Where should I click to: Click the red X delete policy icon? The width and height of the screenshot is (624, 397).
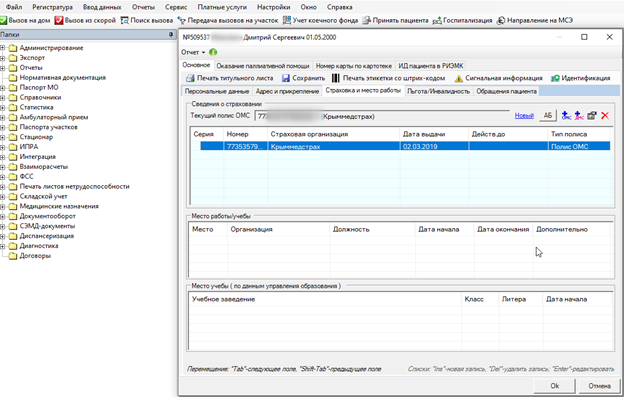[605, 116]
